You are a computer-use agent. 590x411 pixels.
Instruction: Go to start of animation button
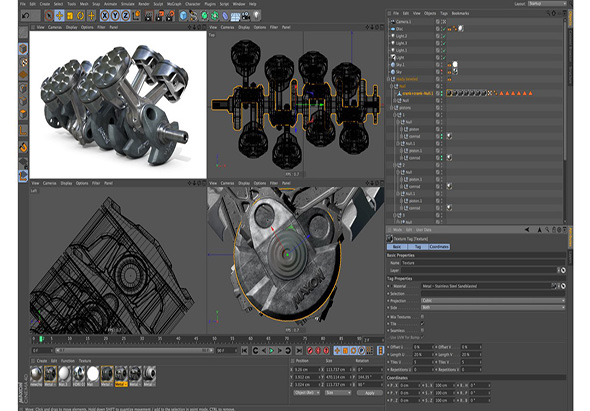coord(245,351)
